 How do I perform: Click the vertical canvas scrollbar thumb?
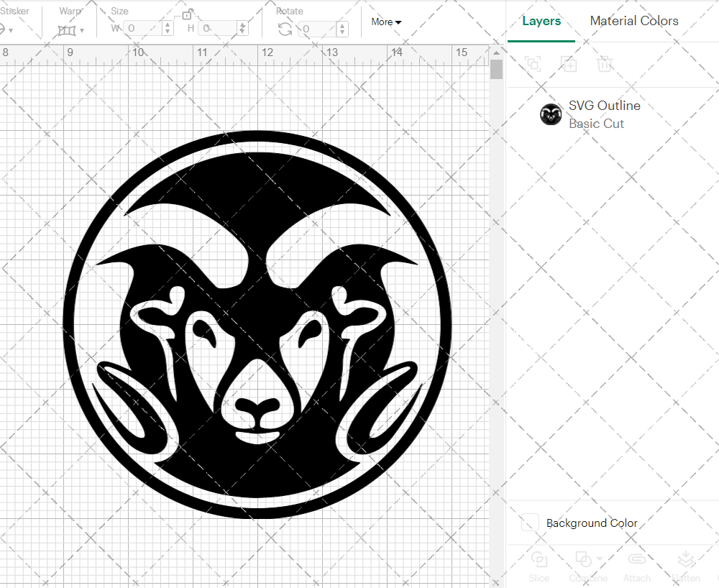pos(496,69)
